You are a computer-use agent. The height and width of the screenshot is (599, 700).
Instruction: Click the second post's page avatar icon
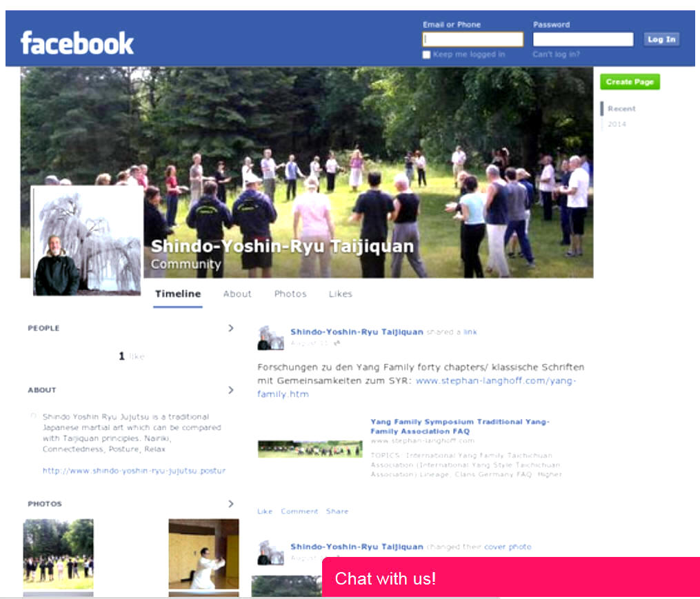click(270, 552)
